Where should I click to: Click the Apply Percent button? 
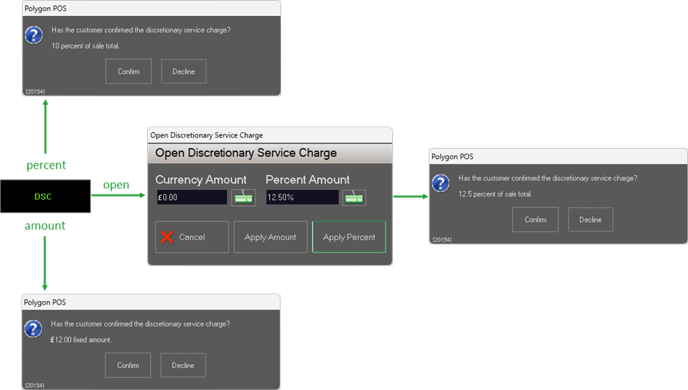(x=349, y=237)
